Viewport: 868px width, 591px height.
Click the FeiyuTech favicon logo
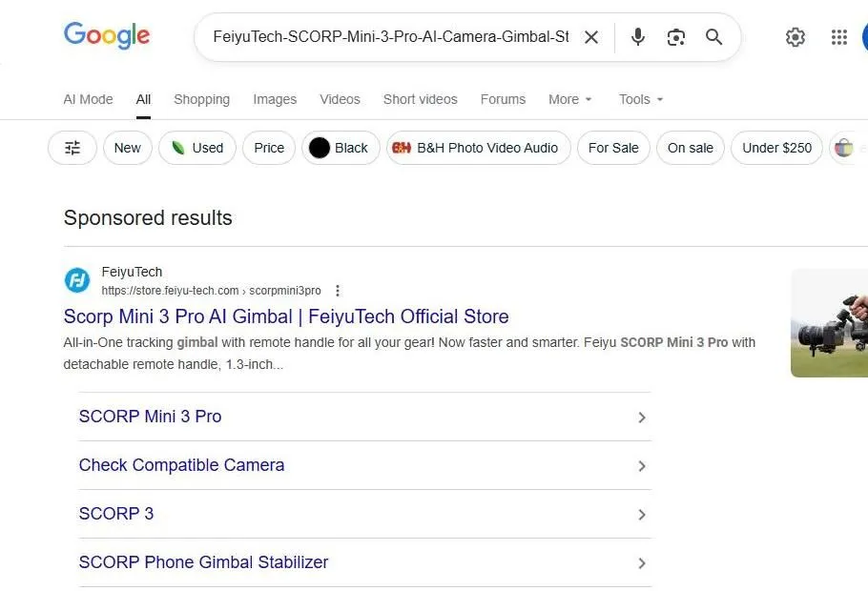(x=77, y=280)
